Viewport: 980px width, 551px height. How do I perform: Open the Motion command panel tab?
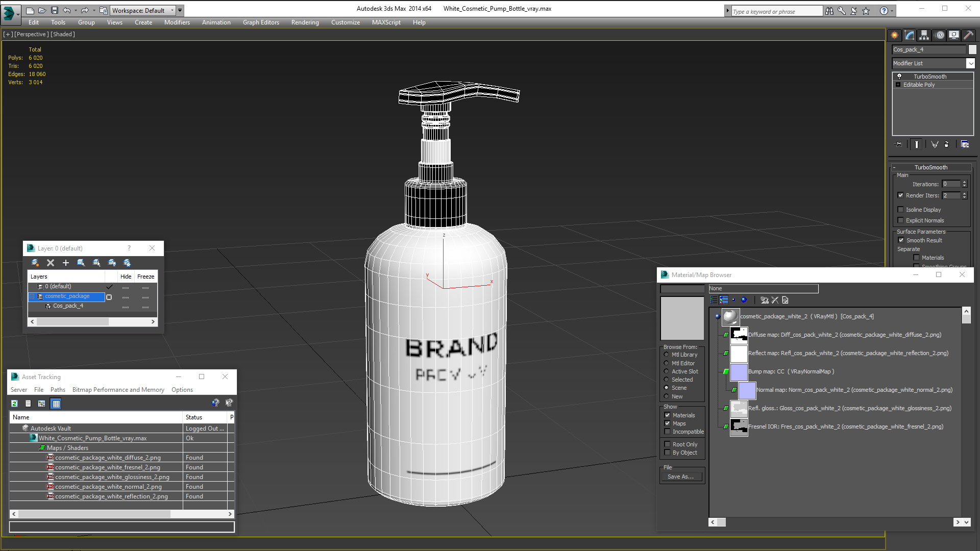(x=940, y=35)
